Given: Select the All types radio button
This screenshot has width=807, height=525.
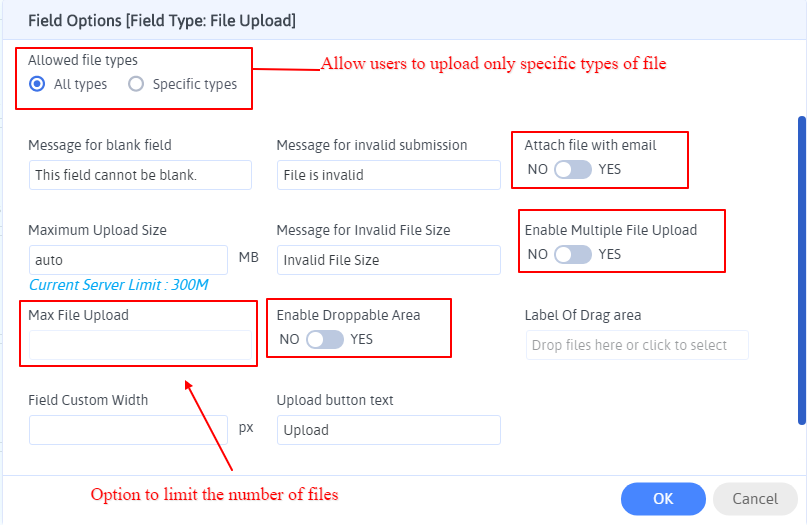Looking at the screenshot, I should (x=38, y=84).
